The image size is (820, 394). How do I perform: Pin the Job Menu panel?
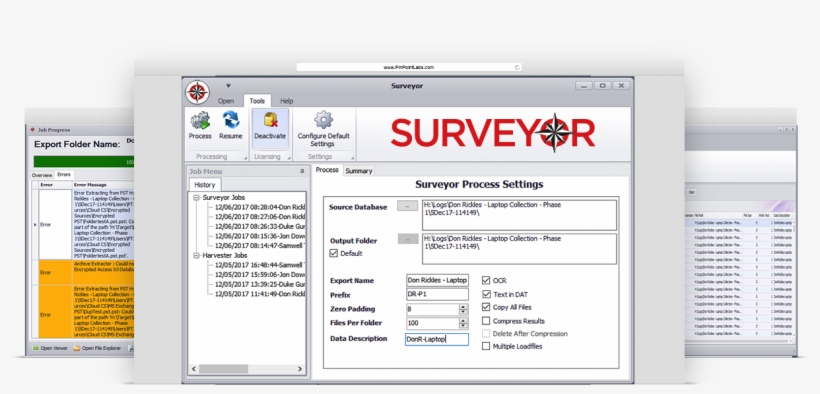(302, 172)
